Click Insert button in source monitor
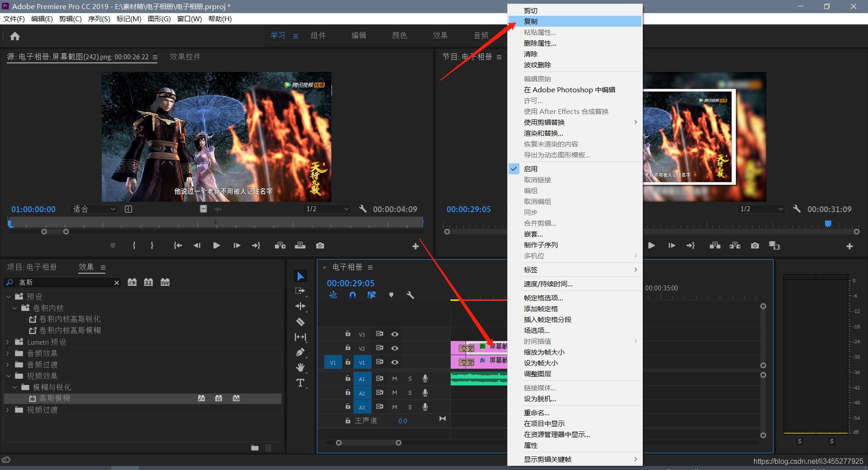868x470 pixels. [x=280, y=246]
